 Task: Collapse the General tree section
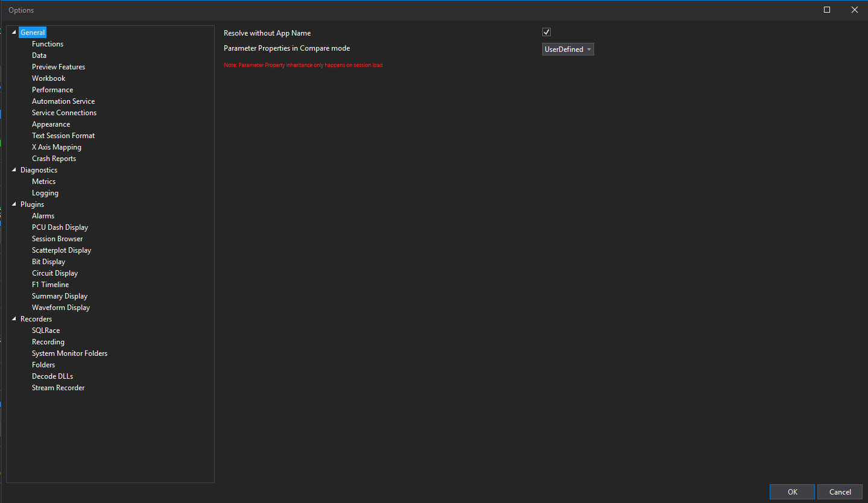[14, 33]
